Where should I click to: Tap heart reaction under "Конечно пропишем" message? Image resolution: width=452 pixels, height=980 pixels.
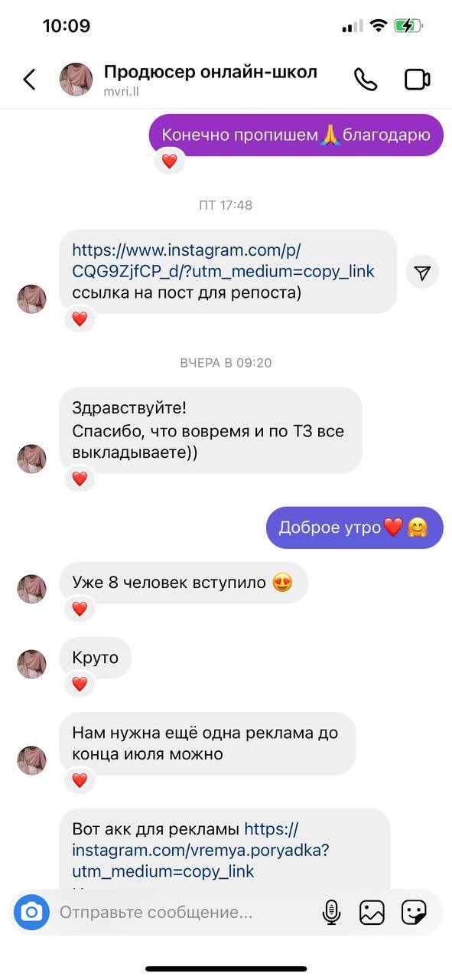click(x=169, y=162)
